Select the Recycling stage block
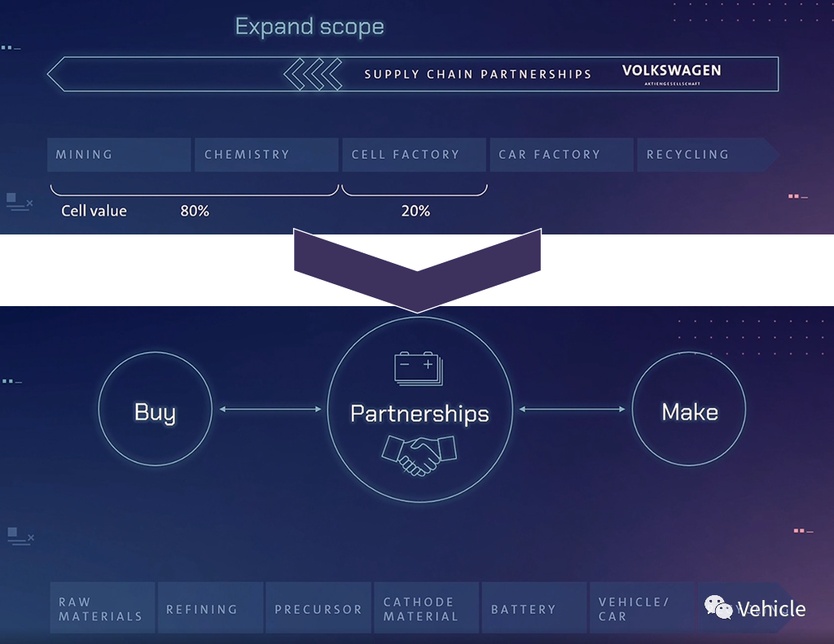Viewport: 834px width, 644px height. tap(700, 155)
